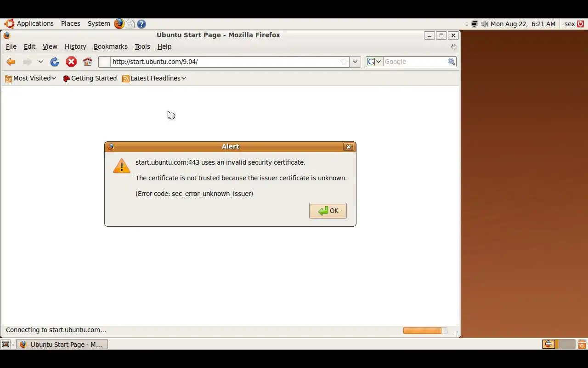Open the System panel menu
Viewport: 588px width, 368px height.
point(99,24)
